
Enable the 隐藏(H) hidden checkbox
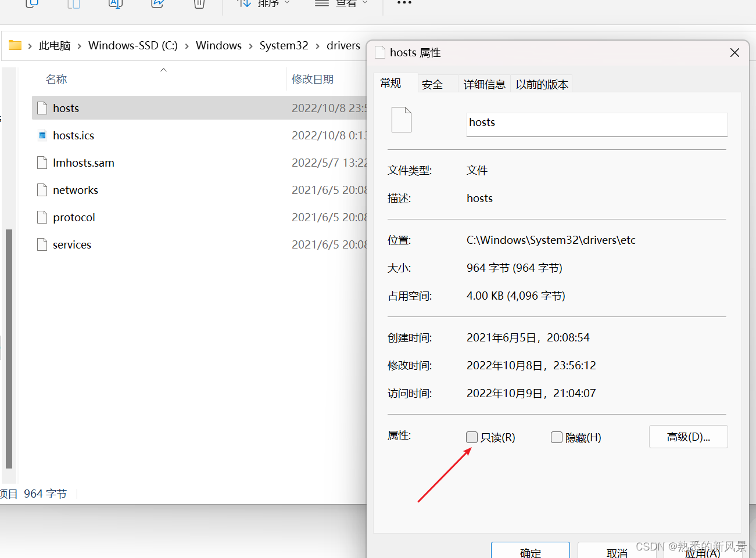click(557, 437)
